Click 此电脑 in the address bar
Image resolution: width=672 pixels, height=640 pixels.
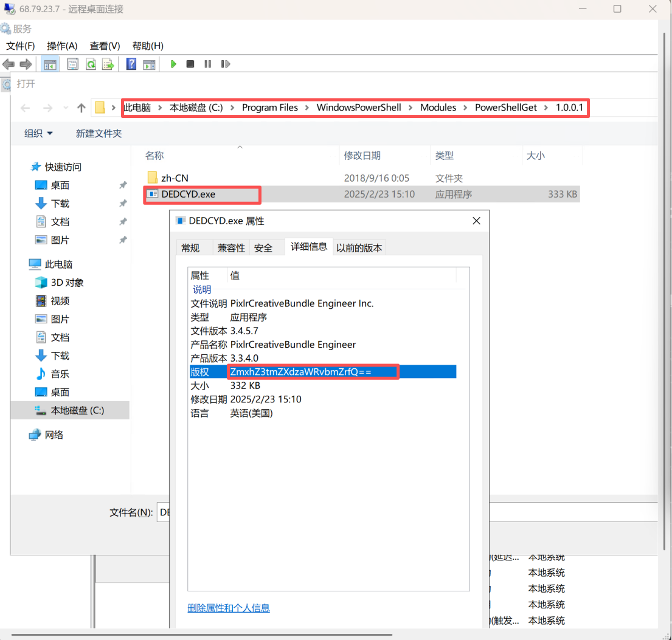click(137, 108)
